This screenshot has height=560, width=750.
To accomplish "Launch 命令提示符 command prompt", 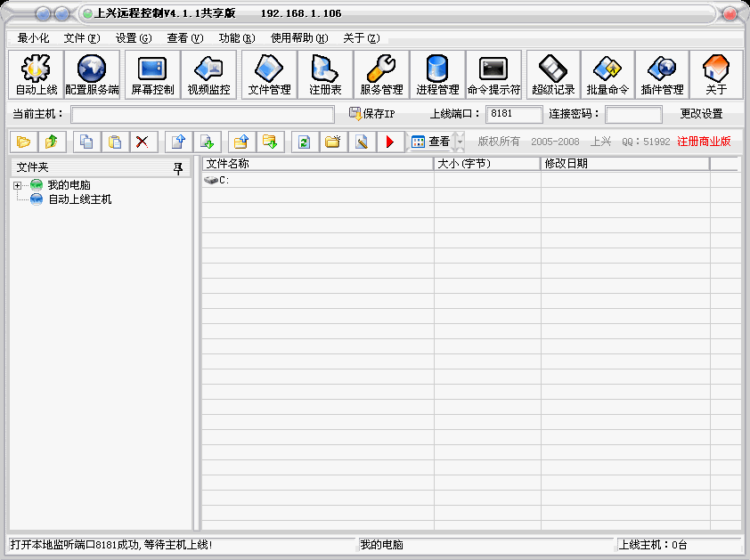I will [x=493, y=75].
